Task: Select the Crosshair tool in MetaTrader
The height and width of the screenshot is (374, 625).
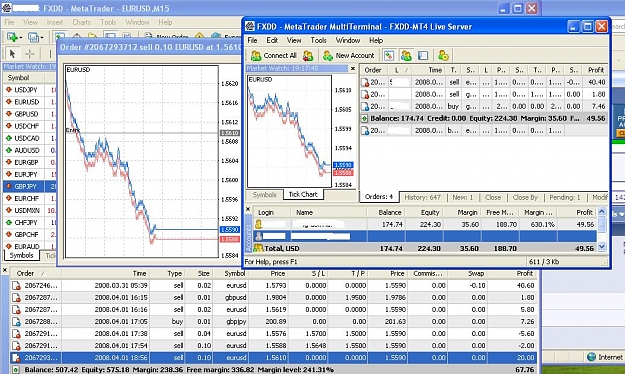Action: pos(29,53)
